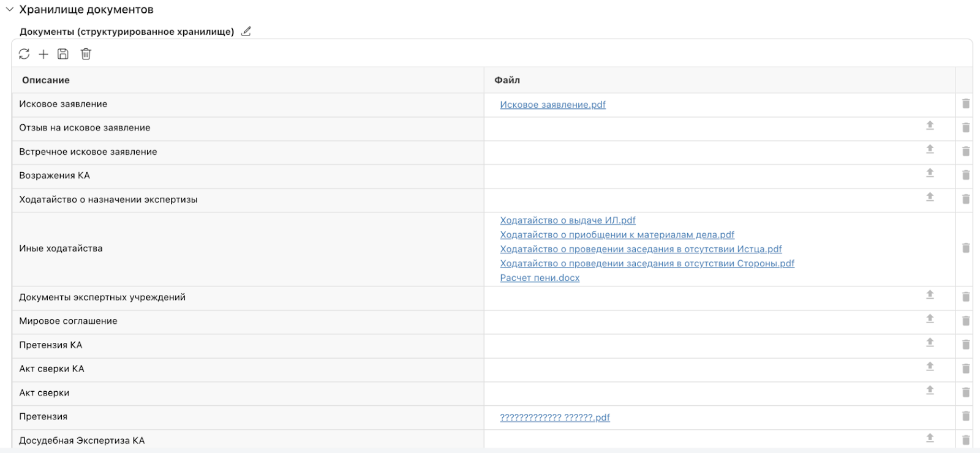This screenshot has width=980, height=453.
Task: Select the Претензия description cell
Action: 248,417
